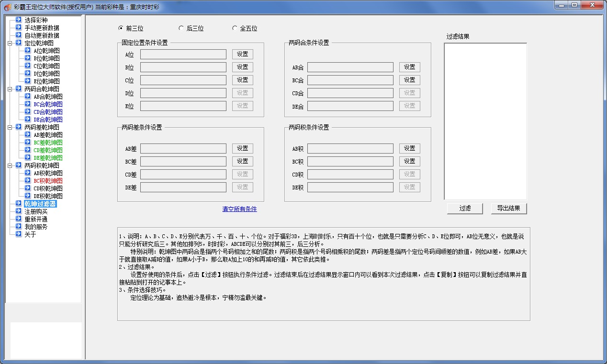The height and width of the screenshot is (364, 607).
Task: Click the arrow icon beside 选择彩种
Action: [x=18, y=20]
